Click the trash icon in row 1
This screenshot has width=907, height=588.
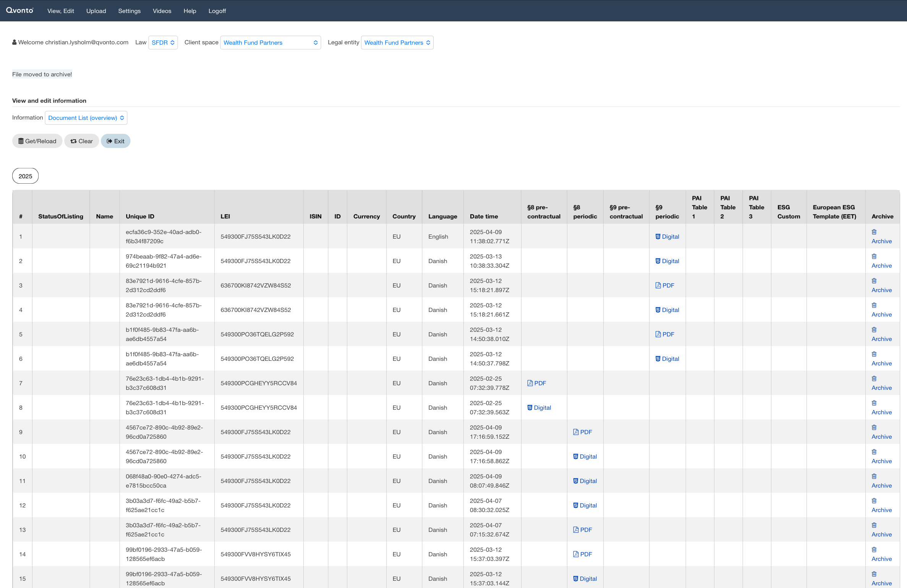(874, 232)
